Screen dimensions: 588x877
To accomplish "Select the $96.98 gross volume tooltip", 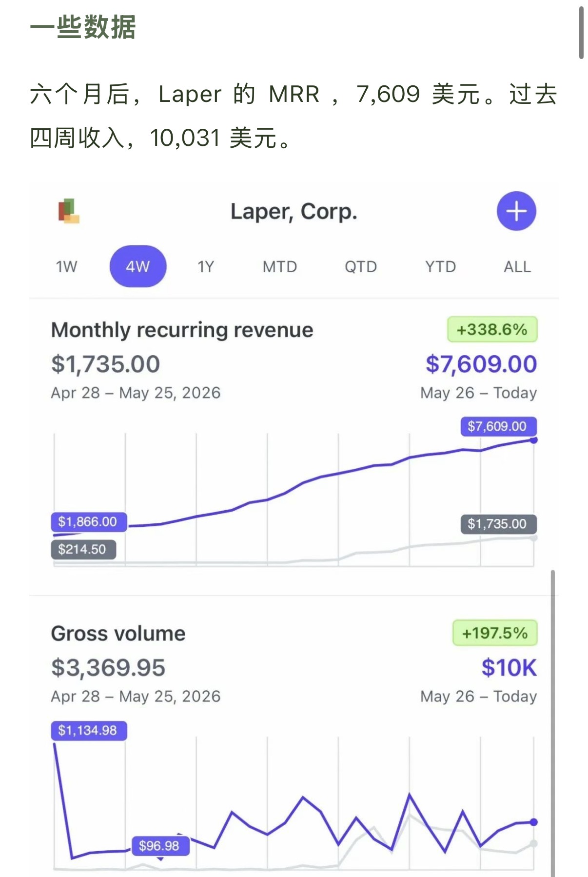I will point(160,846).
